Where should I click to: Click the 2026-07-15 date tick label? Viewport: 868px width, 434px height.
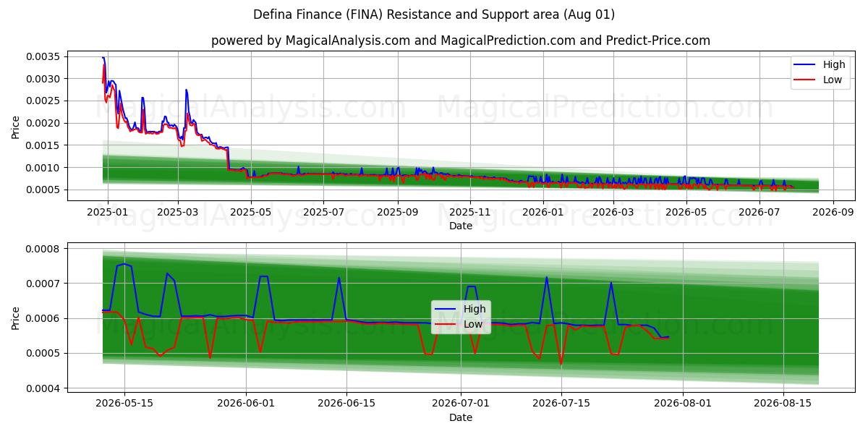tap(561, 404)
